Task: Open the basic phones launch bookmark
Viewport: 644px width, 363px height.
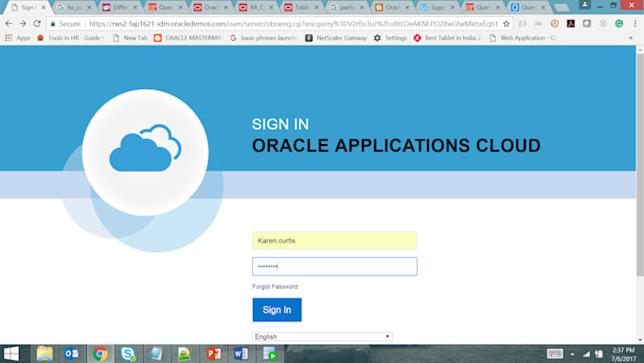Action: (263, 38)
